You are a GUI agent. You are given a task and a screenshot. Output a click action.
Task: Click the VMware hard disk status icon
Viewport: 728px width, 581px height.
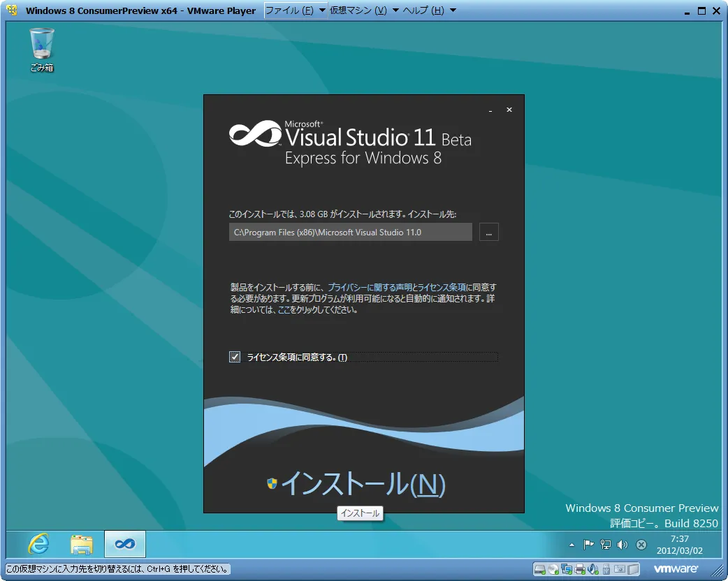pyautogui.click(x=540, y=568)
